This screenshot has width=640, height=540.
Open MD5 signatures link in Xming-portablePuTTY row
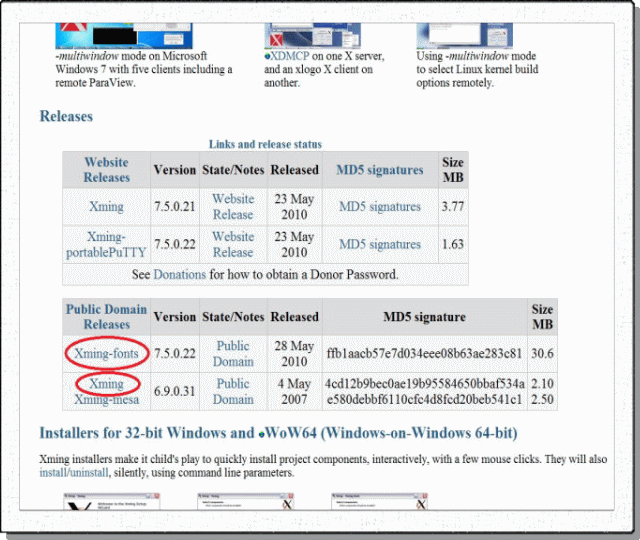pyautogui.click(x=380, y=244)
